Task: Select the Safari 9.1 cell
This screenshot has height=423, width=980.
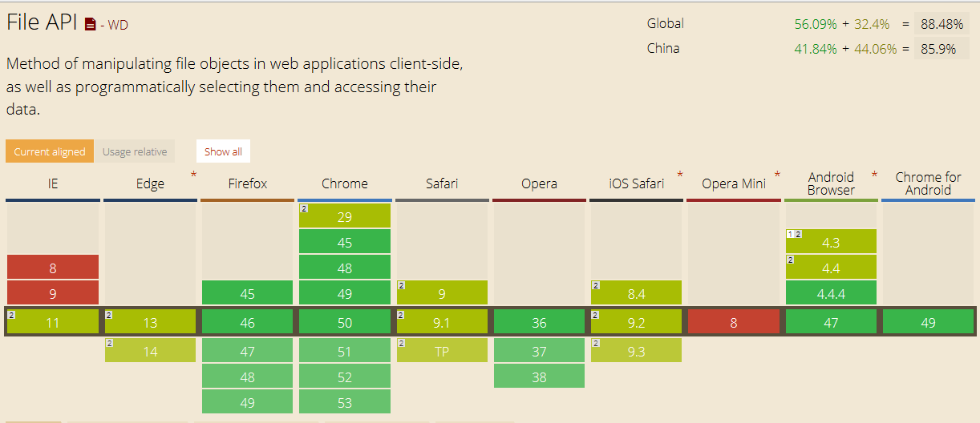Action: [442, 323]
